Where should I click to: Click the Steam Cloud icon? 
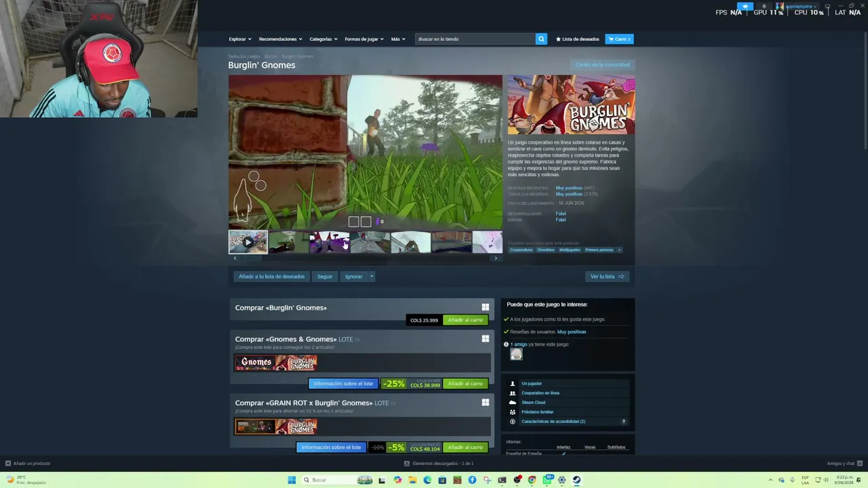pyautogui.click(x=513, y=403)
